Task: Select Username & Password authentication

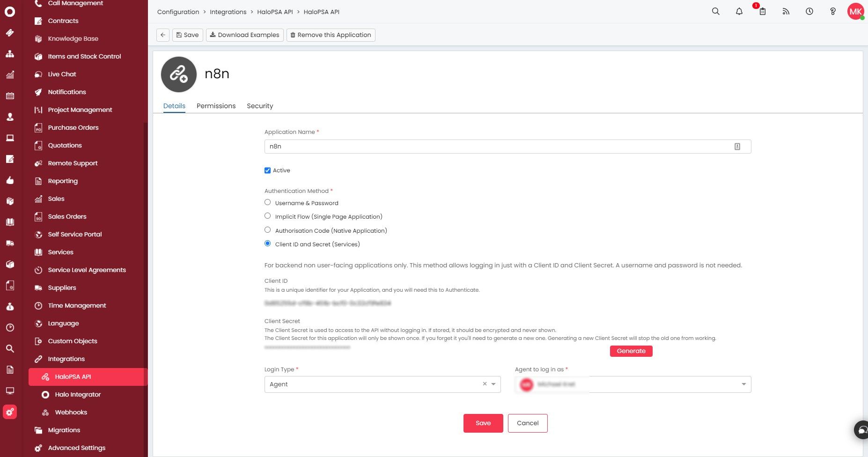Action: click(267, 202)
